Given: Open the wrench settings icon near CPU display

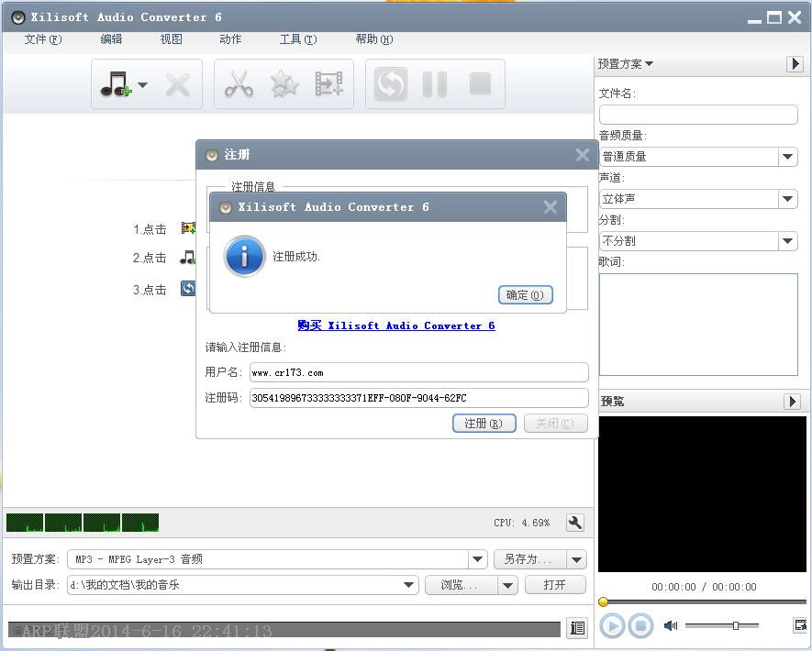Looking at the screenshot, I should click(574, 523).
